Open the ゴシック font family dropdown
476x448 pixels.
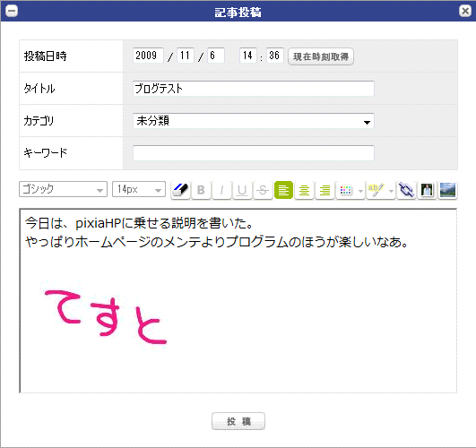pos(63,189)
